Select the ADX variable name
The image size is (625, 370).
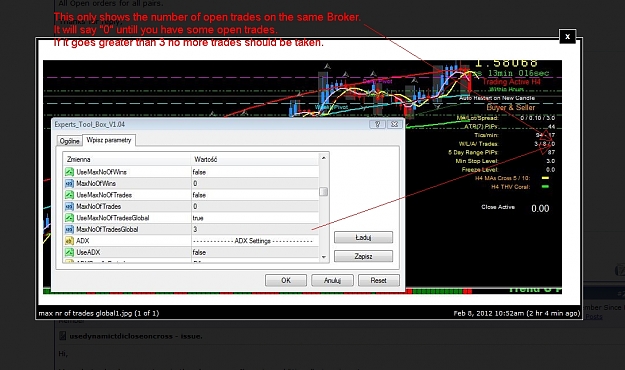coord(83,241)
